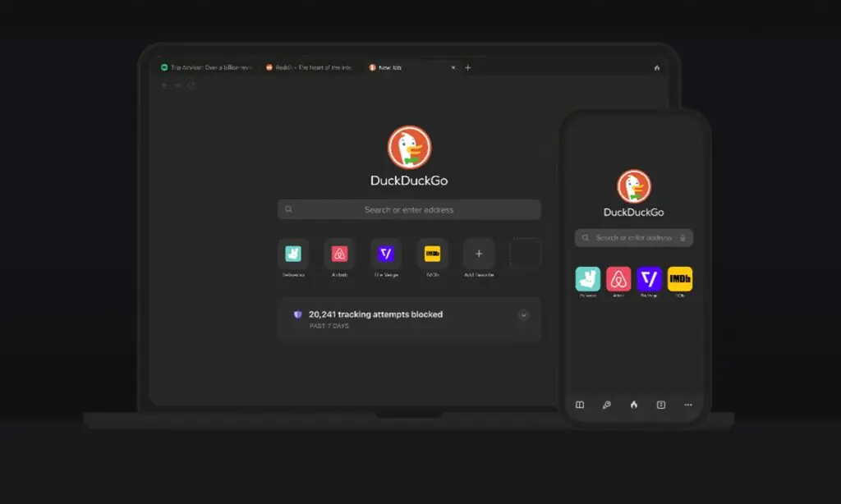Open the Airbnb favorite shortcut
This screenshot has width=841, height=504.
pyautogui.click(x=339, y=254)
